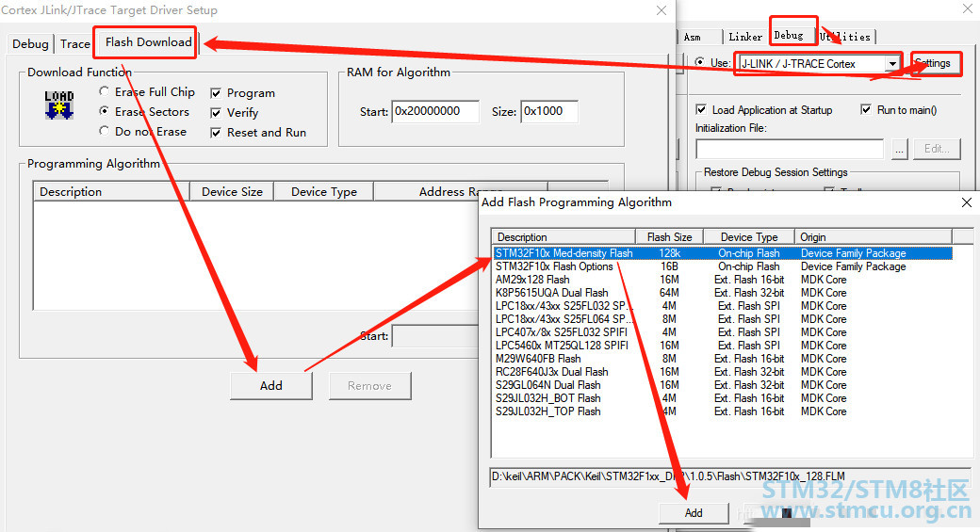Switch to the Debug tab in driver setup
Image resolution: width=980 pixels, height=532 pixels.
coord(30,43)
